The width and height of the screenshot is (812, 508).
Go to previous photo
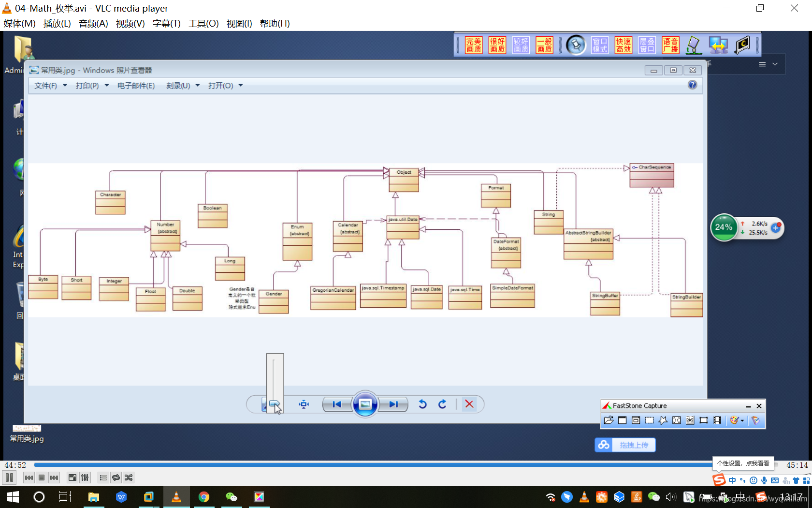(337, 404)
